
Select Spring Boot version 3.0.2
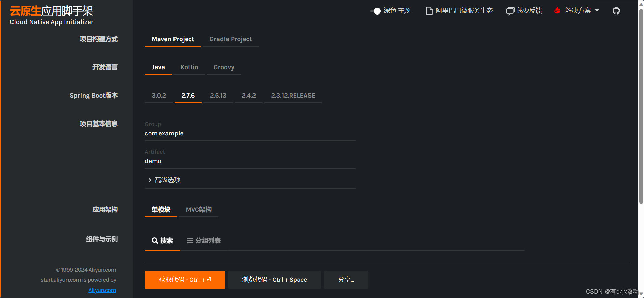click(x=159, y=96)
